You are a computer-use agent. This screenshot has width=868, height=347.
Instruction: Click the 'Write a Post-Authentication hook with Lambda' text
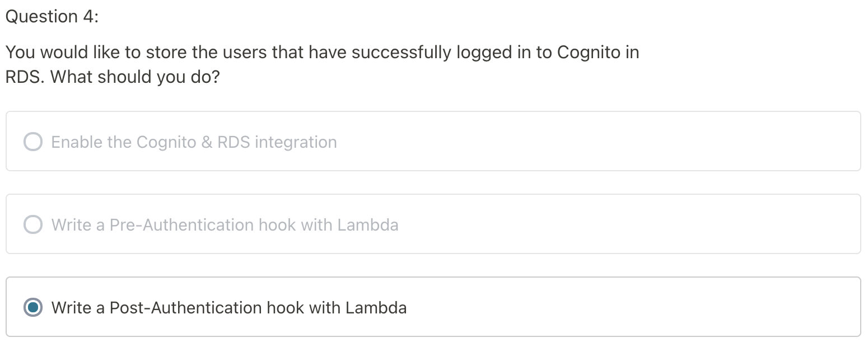pos(228,307)
